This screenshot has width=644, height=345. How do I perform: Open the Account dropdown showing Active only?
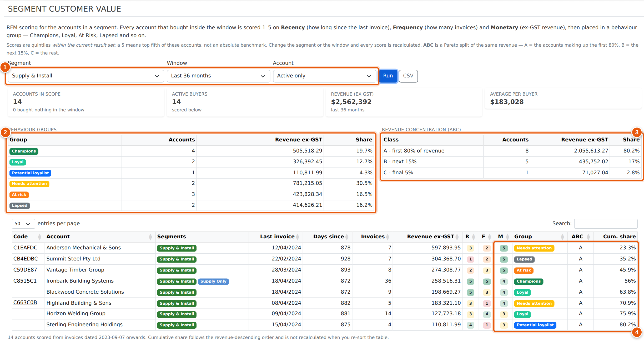tap(325, 76)
